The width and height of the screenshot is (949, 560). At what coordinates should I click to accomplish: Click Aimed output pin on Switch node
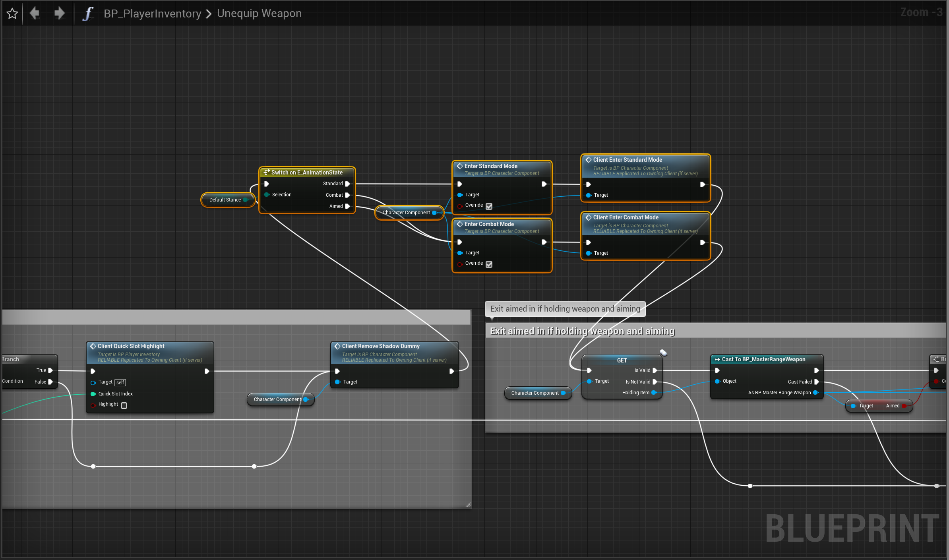point(347,206)
